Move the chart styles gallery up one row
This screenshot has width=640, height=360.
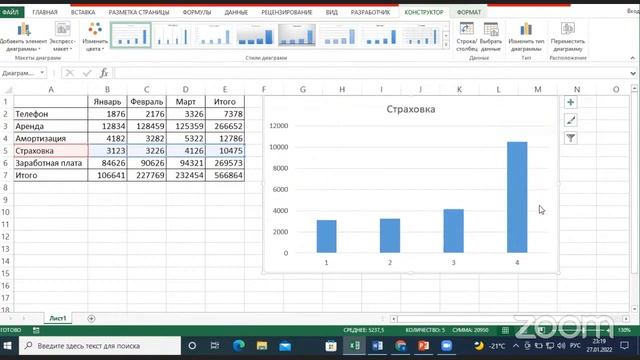pos(446,27)
